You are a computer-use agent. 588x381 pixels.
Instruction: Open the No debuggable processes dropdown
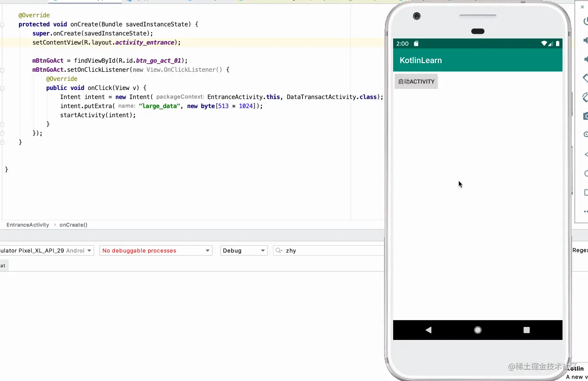[156, 250]
